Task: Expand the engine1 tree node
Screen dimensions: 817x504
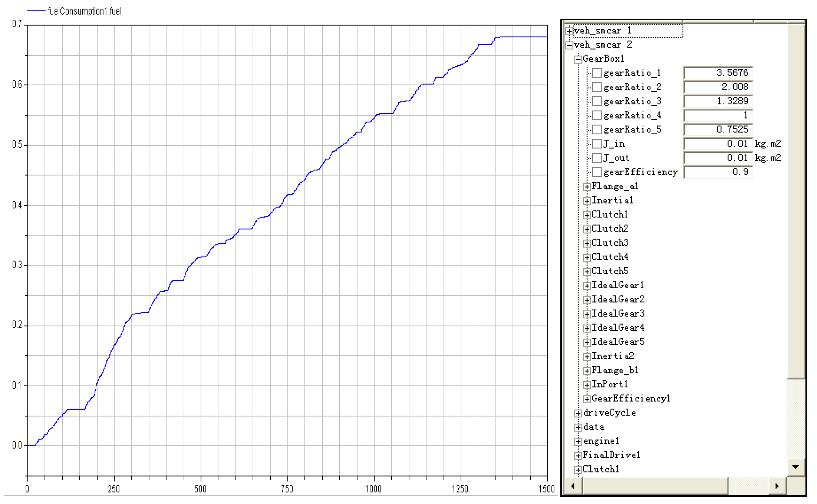Action: point(578,442)
